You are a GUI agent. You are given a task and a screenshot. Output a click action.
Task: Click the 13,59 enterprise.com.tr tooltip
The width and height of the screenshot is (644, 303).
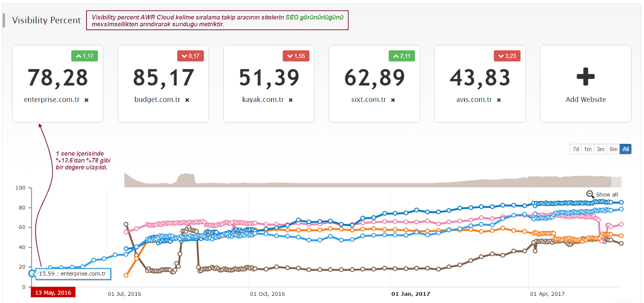72,274
